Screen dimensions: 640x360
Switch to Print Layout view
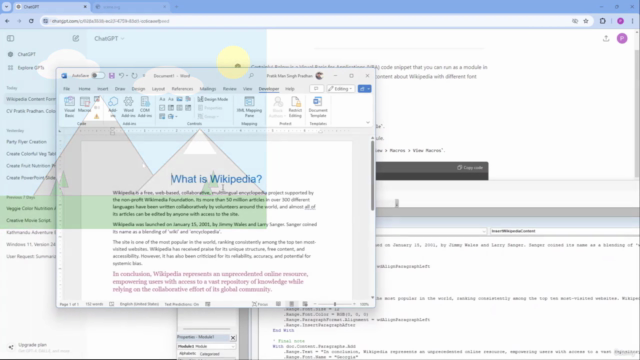click(x=291, y=304)
